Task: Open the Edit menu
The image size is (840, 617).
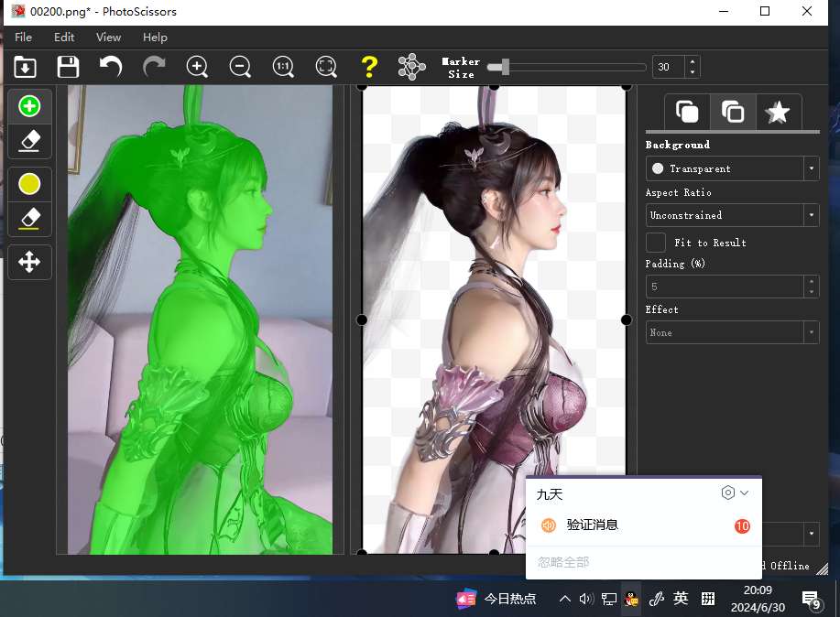Action: click(64, 38)
